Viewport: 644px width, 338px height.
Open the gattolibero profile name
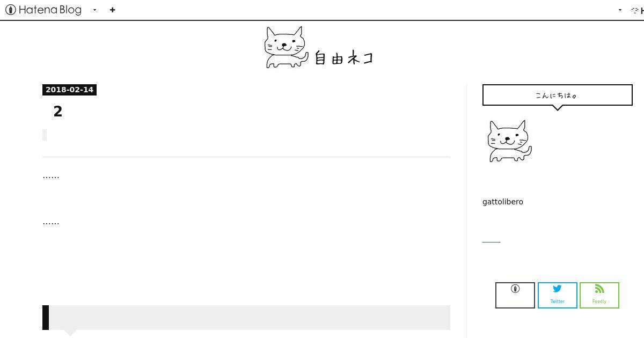[503, 202]
